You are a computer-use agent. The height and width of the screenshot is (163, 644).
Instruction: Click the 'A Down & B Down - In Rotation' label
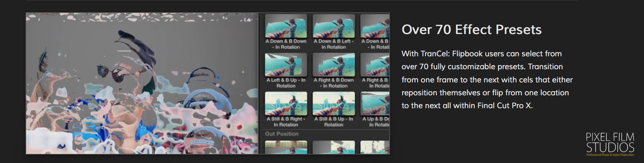pos(286,44)
